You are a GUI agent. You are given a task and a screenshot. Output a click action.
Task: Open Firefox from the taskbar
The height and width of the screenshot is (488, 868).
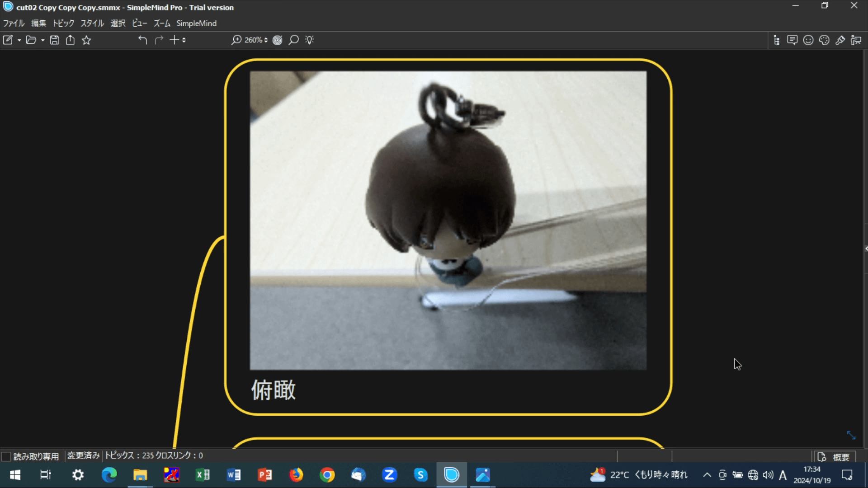tap(296, 475)
